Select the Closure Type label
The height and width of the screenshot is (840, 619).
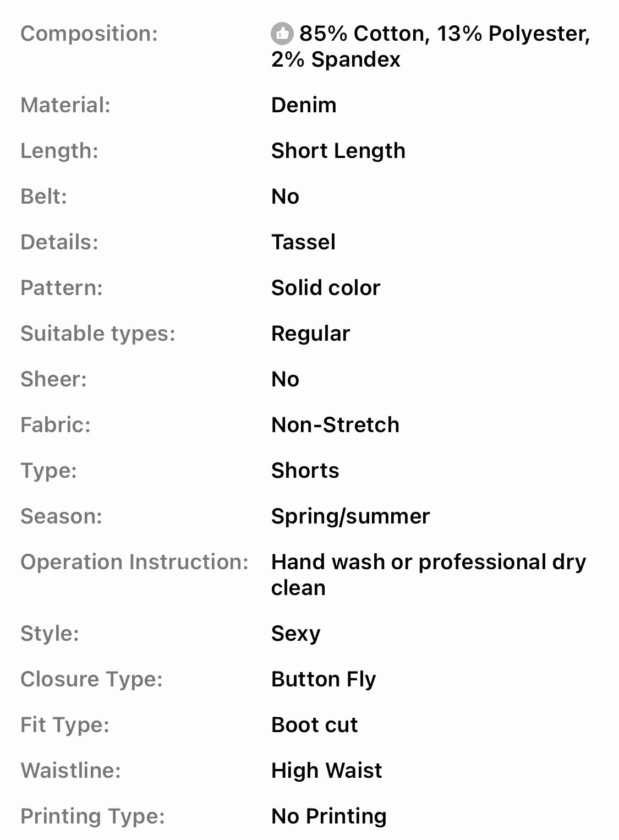click(x=91, y=679)
